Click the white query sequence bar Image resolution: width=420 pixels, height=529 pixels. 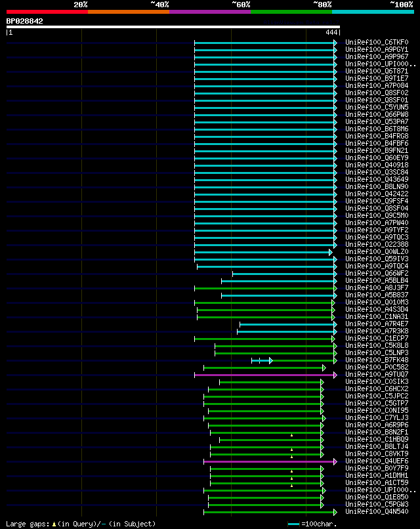(x=173, y=27)
